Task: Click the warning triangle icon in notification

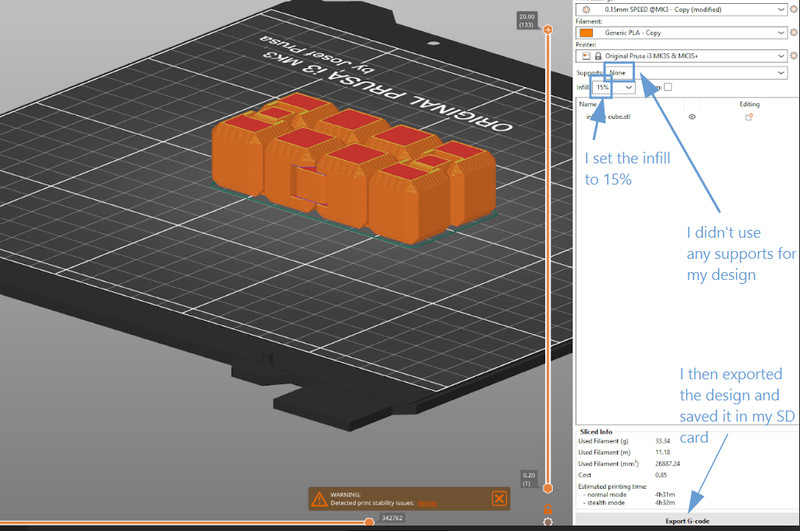Action: [x=319, y=499]
